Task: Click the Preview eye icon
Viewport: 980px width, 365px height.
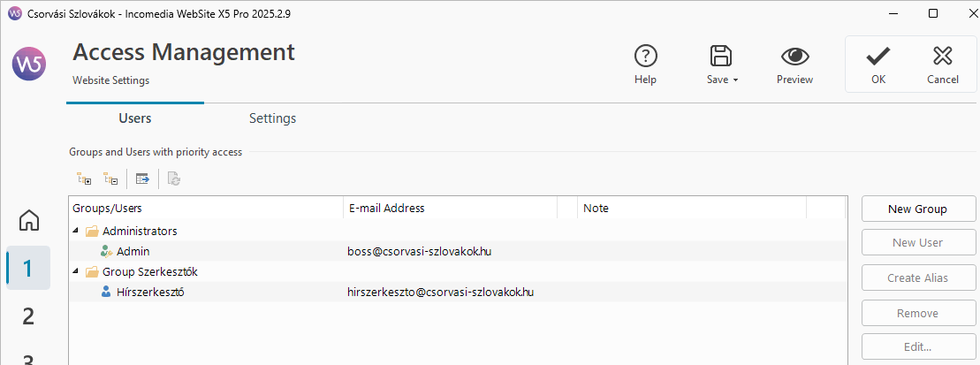Action: tap(794, 57)
